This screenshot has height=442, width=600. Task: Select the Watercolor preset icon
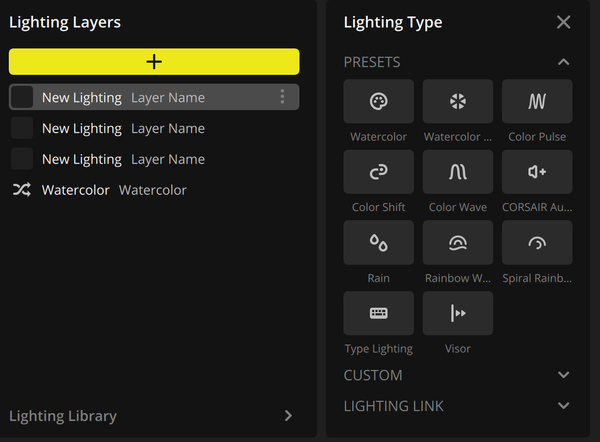[x=378, y=101]
